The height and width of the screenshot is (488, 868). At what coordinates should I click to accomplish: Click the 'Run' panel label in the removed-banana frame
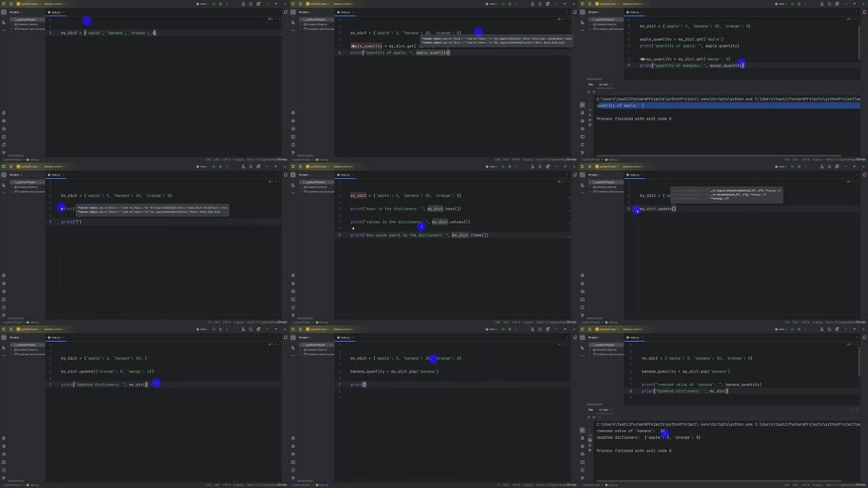click(x=591, y=410)
